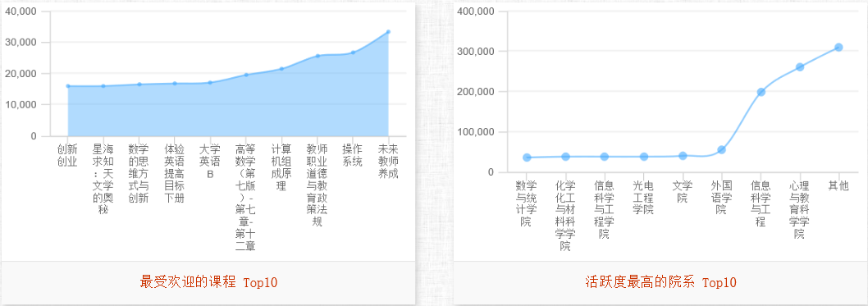Click the 最受欢迎的课程 Top10 title

(x=208, y=283)
